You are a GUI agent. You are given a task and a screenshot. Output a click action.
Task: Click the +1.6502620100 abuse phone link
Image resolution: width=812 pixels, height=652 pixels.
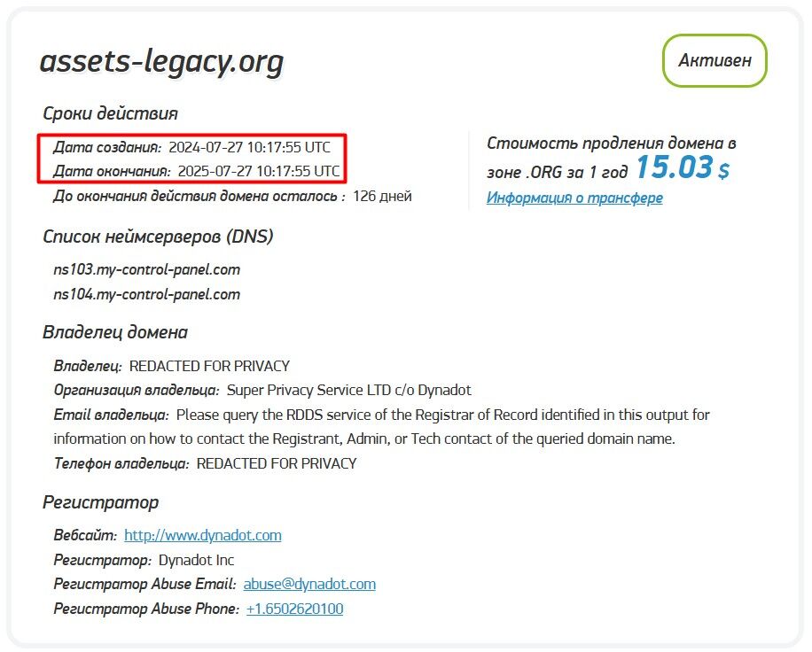click(294, 609)
